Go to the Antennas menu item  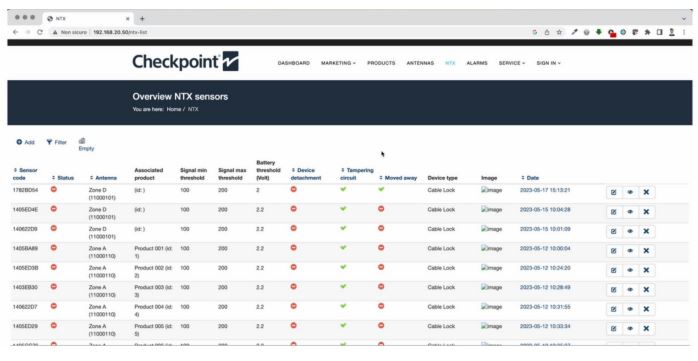(x=420, y=63)
